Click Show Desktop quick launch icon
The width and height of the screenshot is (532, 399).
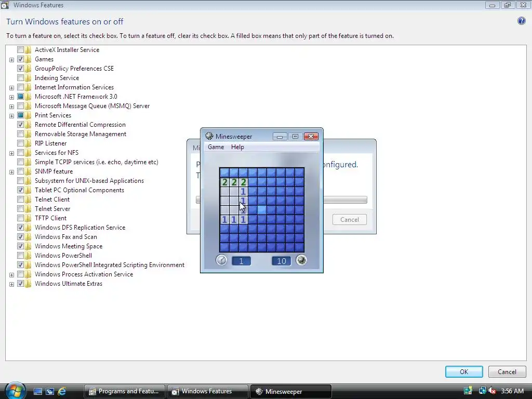pos(37,391)
